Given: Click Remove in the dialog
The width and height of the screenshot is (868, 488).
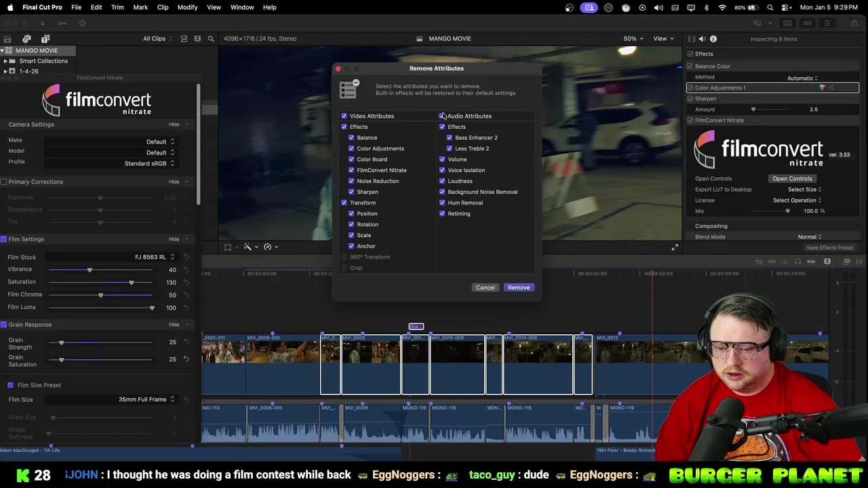Looking at the screenshot, I should [519, 287].
